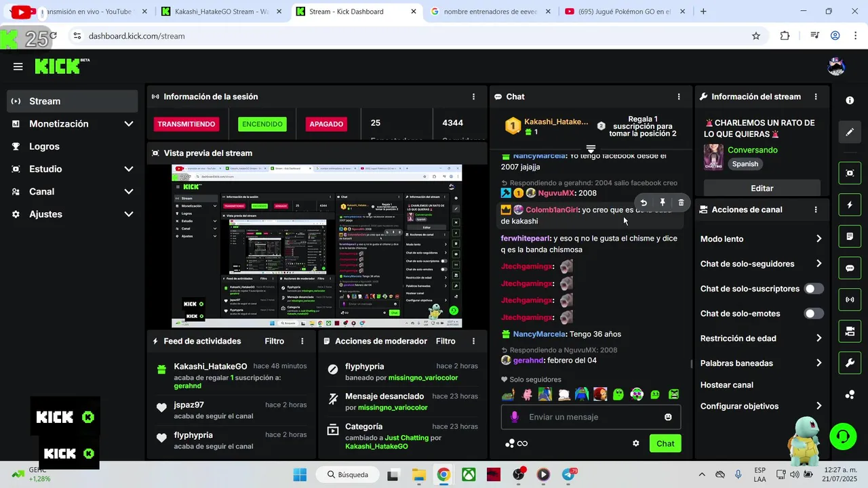Open Información de la sesión three-dot menu
The image size is (868, 488).
pos(473,97)
